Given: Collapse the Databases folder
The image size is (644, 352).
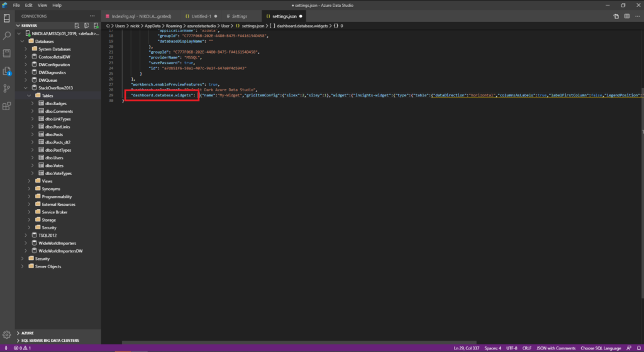Looking at the screenshot, I should click(x=23, y=42).
